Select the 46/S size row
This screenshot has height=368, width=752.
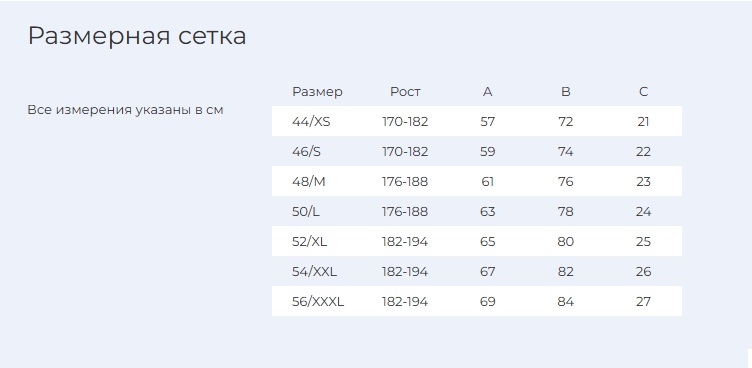[x=477, y=152]
